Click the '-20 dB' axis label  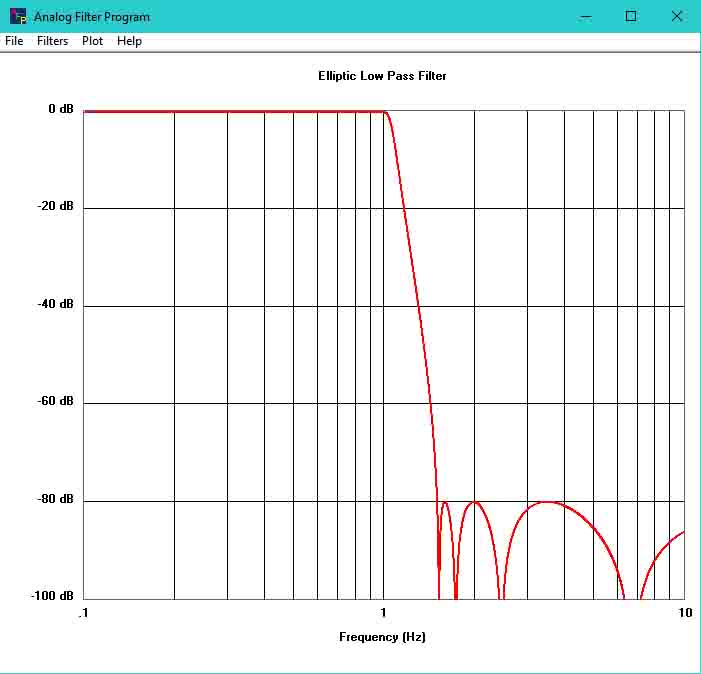point(55,206)
